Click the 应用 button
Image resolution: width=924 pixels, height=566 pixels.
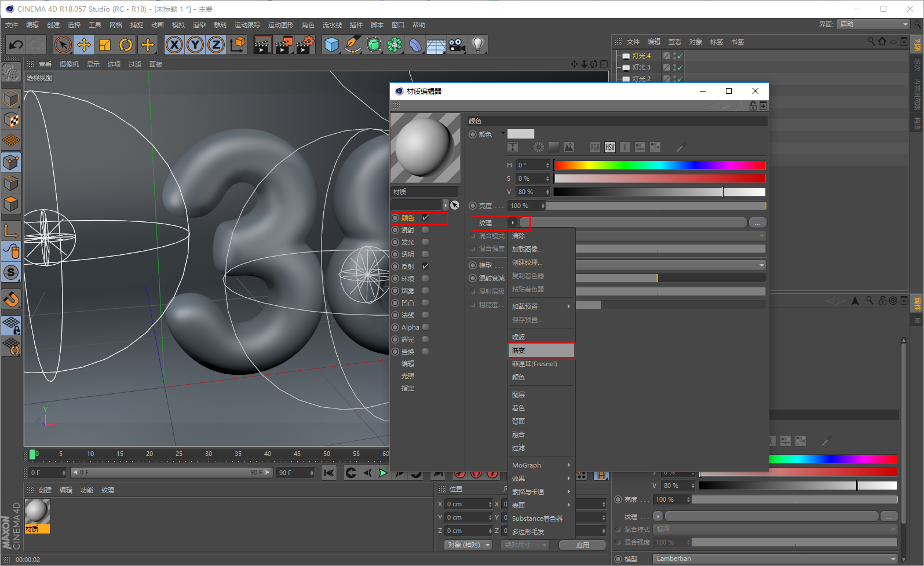tap(583, 545)
